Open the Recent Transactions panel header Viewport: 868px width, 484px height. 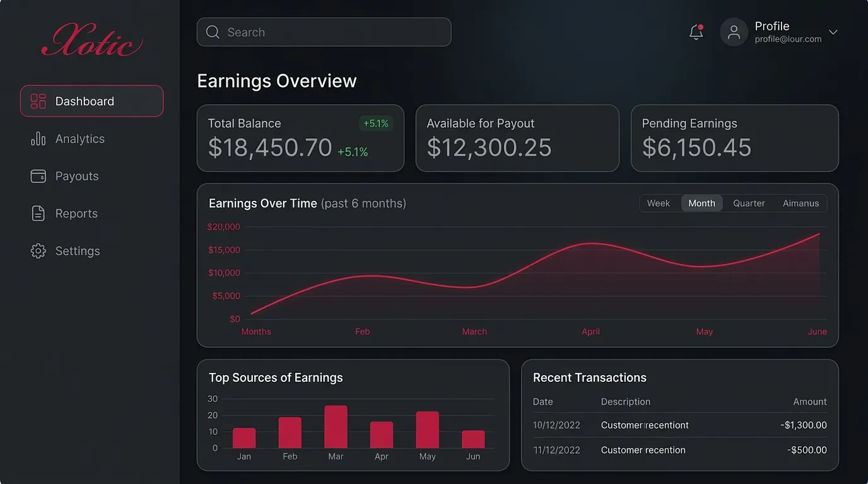tap(590, 377)
